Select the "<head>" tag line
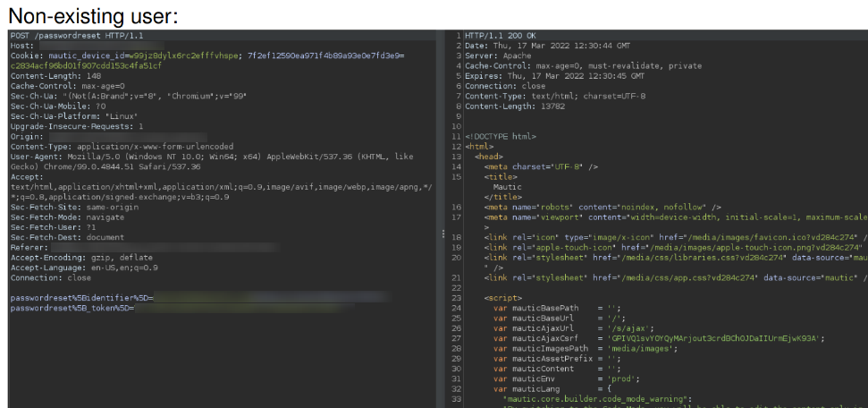Viewport: 868px width, 408px height. coord(488,157)
